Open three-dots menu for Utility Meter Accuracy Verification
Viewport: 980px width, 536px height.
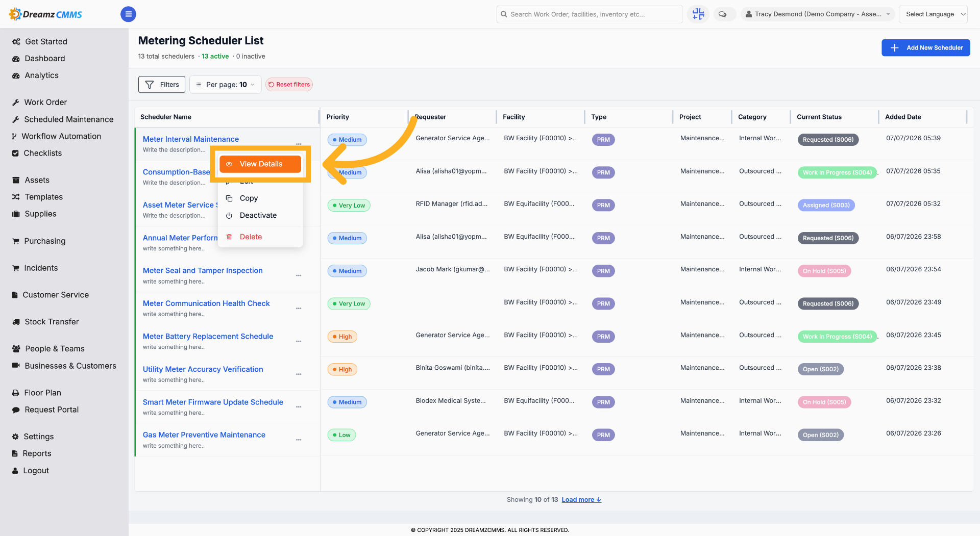point(299,374)
